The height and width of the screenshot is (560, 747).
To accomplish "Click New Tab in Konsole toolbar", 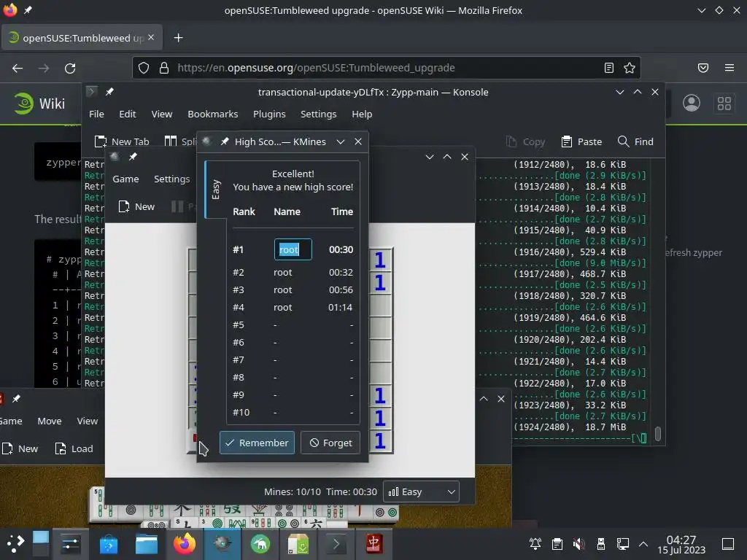I will (122, 141).
